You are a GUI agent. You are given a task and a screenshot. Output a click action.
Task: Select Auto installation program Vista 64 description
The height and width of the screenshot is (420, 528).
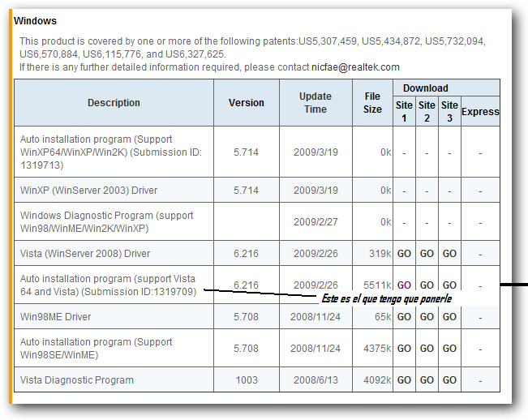pos(108,285)
